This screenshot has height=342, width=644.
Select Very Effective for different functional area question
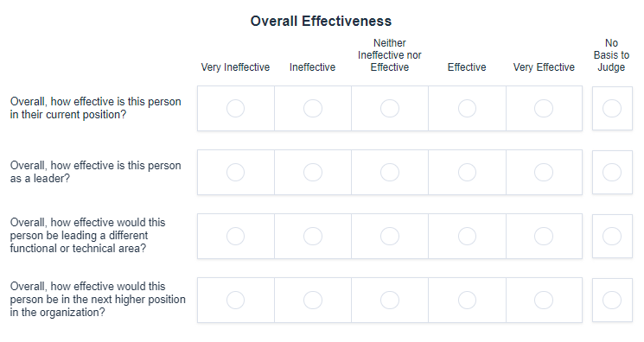tap(544, 236)
